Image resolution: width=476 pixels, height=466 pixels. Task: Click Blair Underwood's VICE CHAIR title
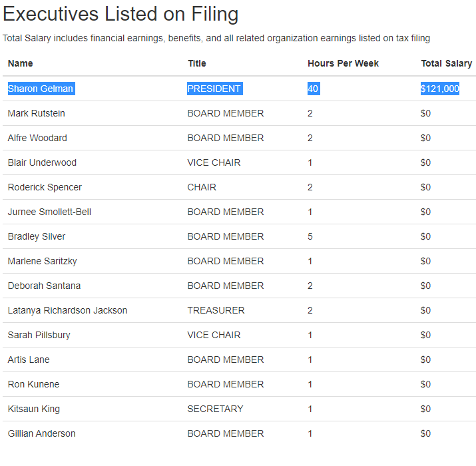pos(214,162)
